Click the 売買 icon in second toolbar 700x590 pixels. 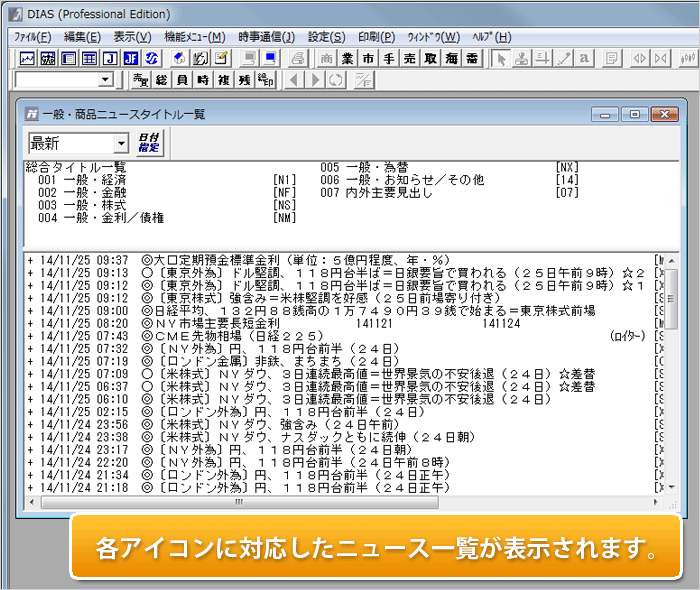coord(141,80)
